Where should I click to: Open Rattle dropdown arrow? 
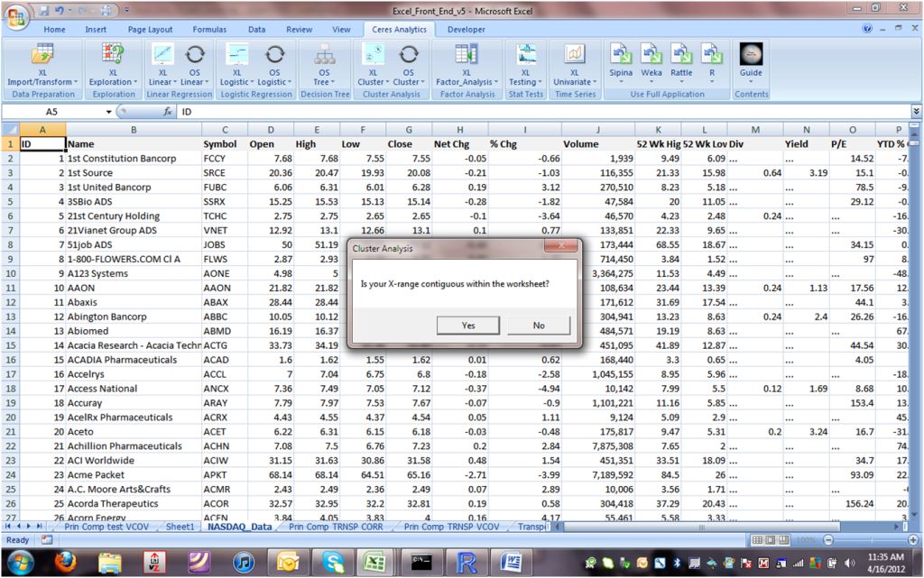[681, 82]
